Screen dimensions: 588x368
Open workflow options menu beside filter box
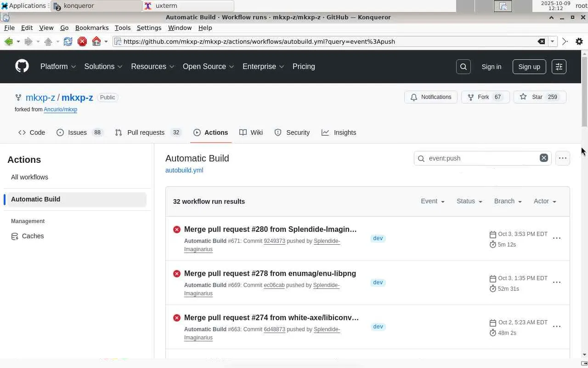pyautogui.click(x=562, y=158)
